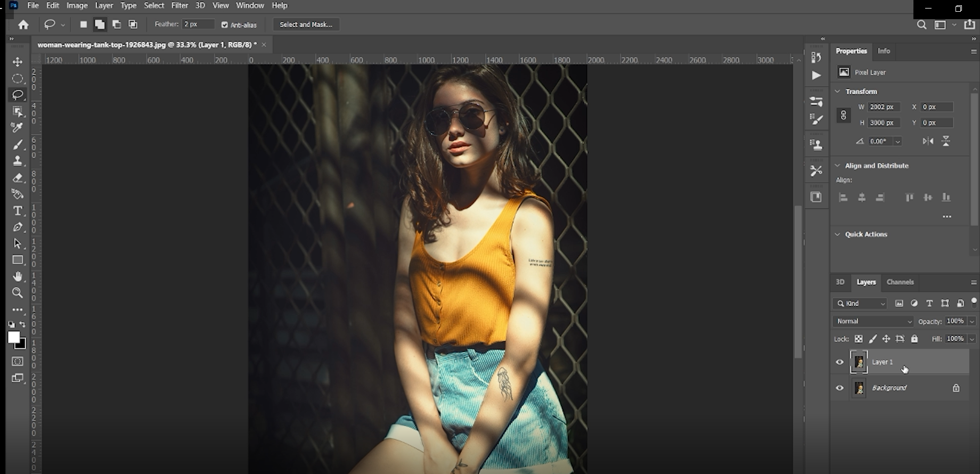The width and height of the screenshot is (980, 474).
Task: Switch to the Channels tab
Action: pos(900,282)
